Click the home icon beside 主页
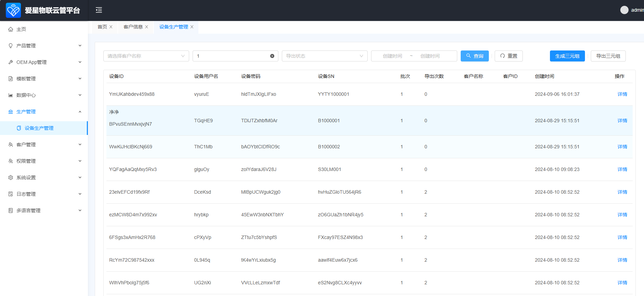This screenshot has height=296, width=644. click(x=11, y=29)
